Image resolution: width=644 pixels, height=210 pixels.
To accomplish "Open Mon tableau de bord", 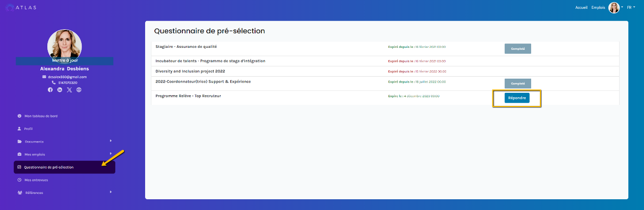I will [x=41, y=116].
